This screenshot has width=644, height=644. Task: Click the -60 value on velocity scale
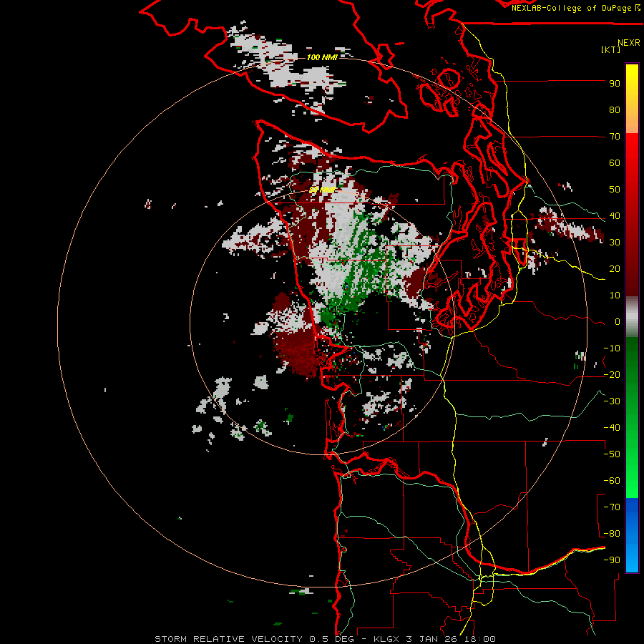[612, 481]
